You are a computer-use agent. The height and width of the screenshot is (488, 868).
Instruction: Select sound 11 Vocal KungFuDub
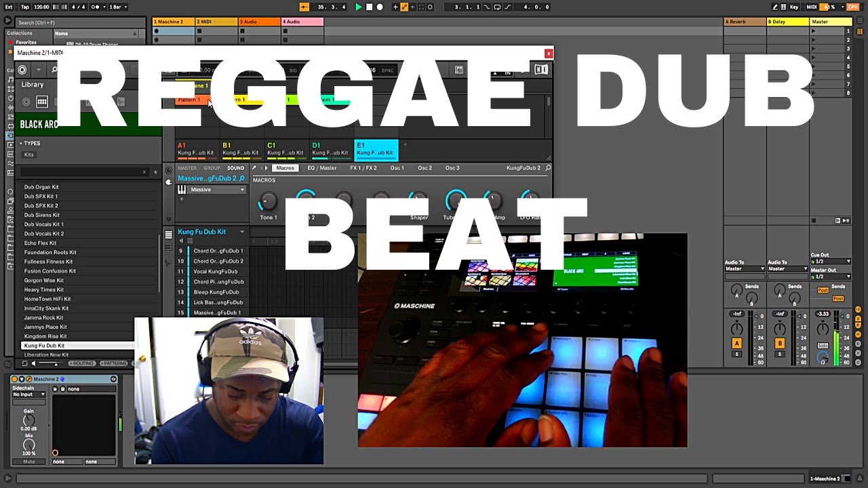[214, 271]
